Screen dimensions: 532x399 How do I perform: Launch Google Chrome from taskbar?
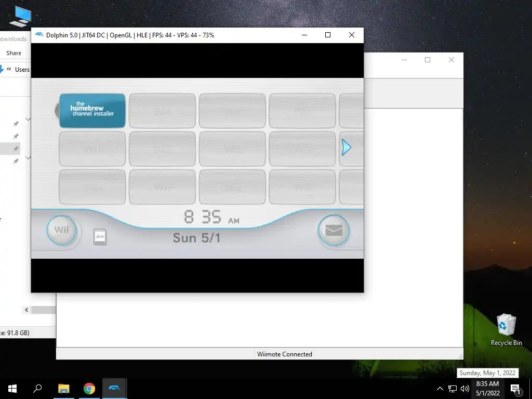click(89, 389)
